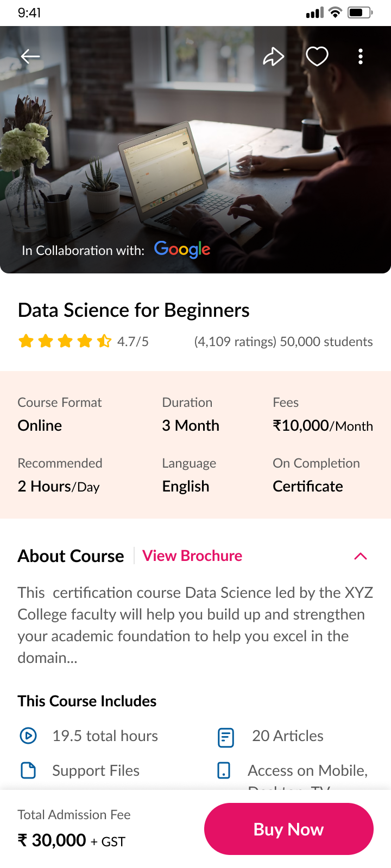Image resolution: width=391 pixels, height=868 pixels.
Task: Tap the ₹10,000/Month fees value
Action: tap(323, 425)
